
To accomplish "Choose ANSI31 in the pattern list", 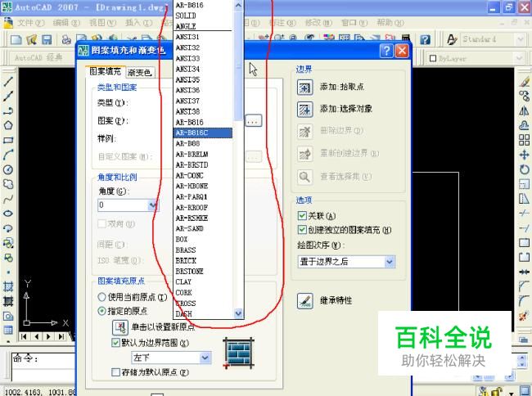I will pos(203,37).
